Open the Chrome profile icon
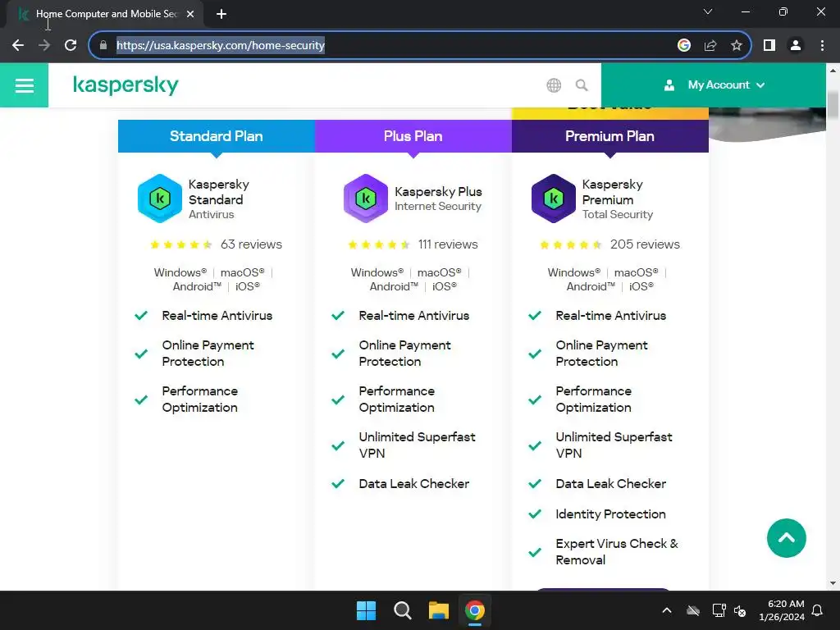Viewport: 840px width, 630px height. point(796,46)
